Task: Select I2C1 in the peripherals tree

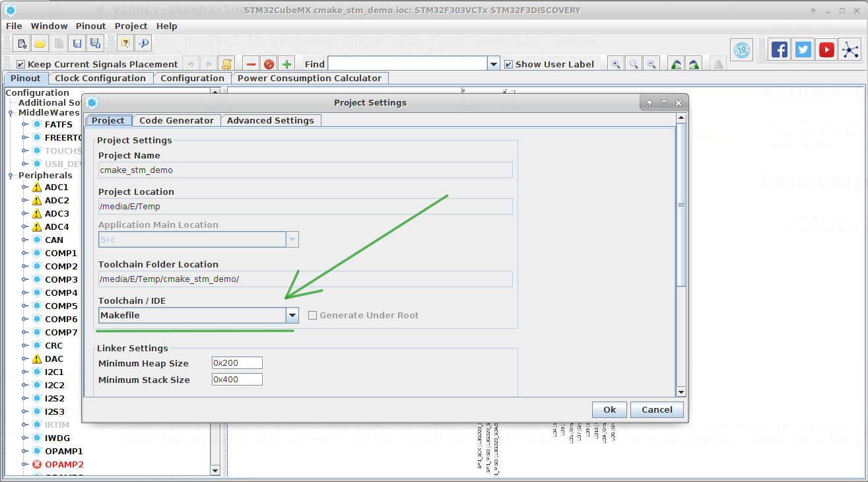Action: pyautogui.click(x=54, y=372)
